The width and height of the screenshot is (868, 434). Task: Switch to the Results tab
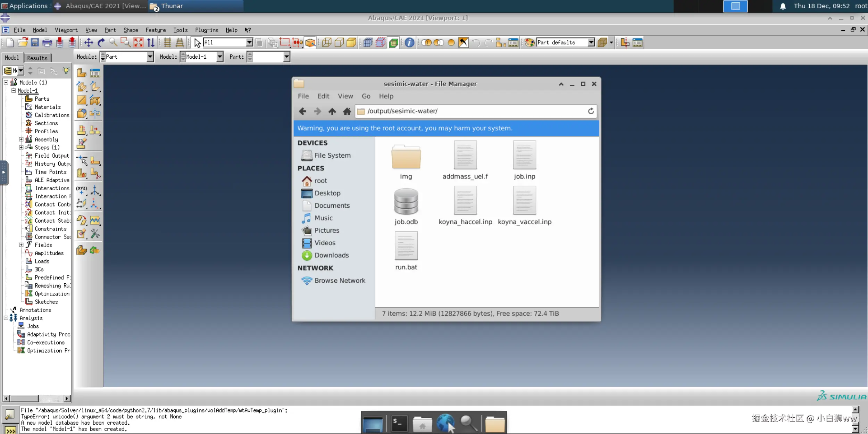[37, 58]
